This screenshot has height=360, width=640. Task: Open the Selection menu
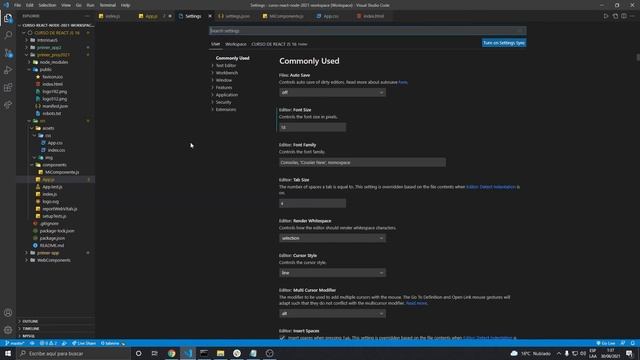[x=47, y=5]
